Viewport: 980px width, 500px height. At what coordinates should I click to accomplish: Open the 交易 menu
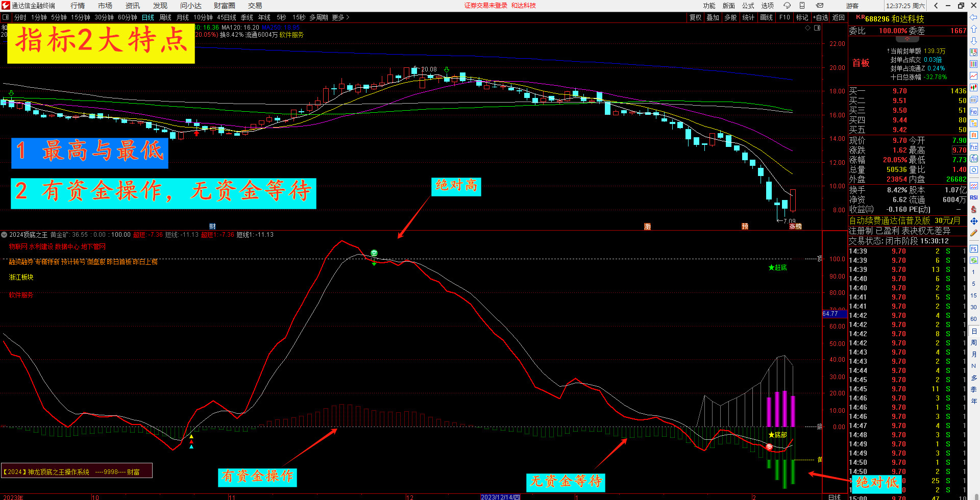[x=255, y=6]
